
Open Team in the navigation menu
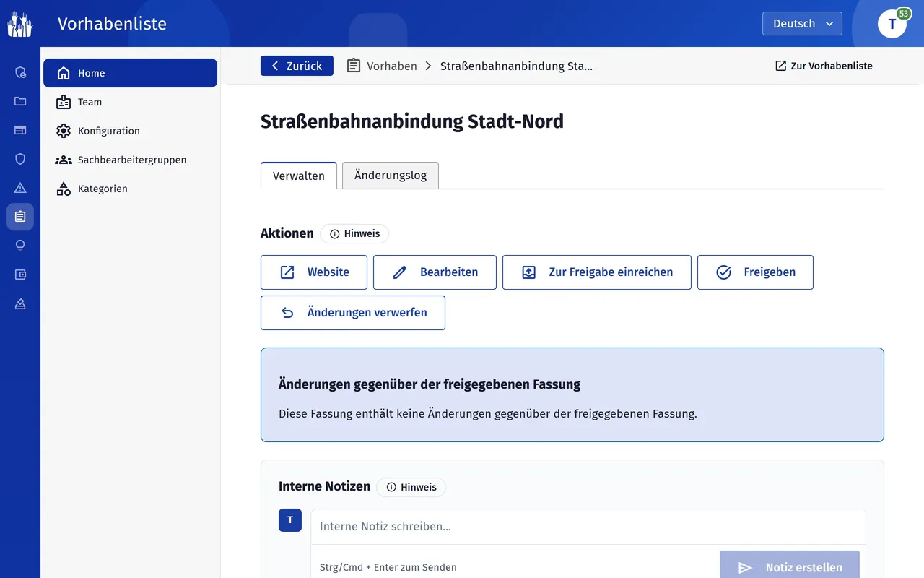(x=130, y=102)
